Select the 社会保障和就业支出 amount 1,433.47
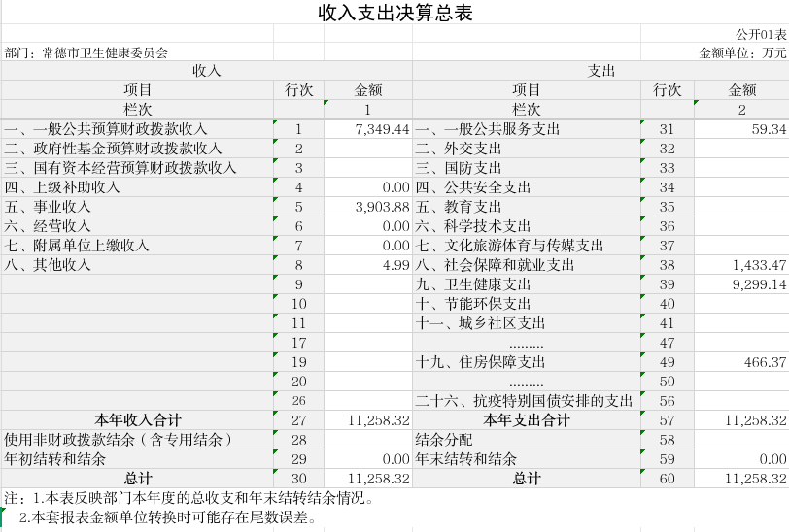This screenshot has width=789, height=532. coord(741,265)
